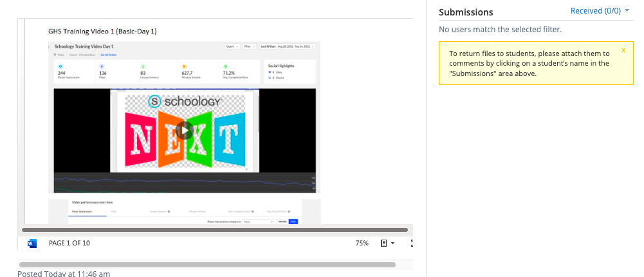
Task: Click the GHS Training Video 1 heading
Action: (102, 31)
